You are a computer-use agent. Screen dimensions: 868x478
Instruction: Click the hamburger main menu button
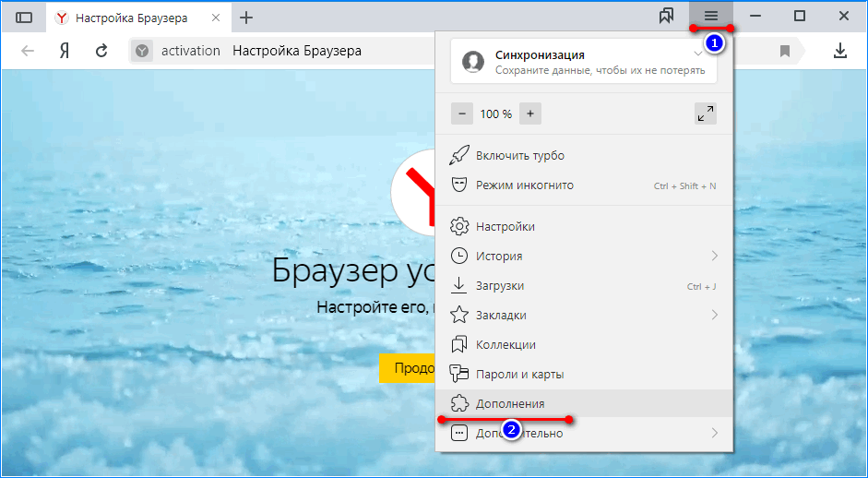[x=711, y=16]
